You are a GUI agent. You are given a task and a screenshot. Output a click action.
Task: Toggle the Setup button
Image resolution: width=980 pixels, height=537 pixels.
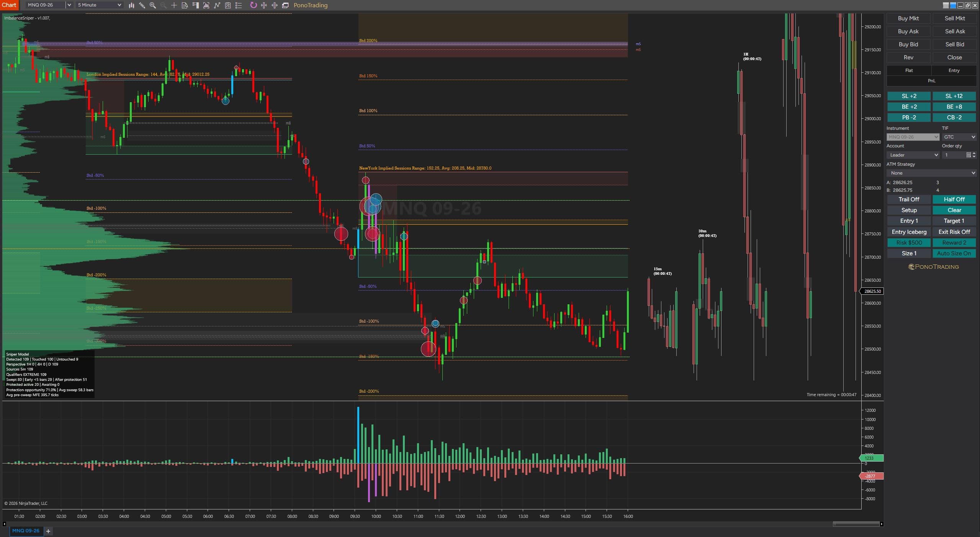click(x=909, y=210)
